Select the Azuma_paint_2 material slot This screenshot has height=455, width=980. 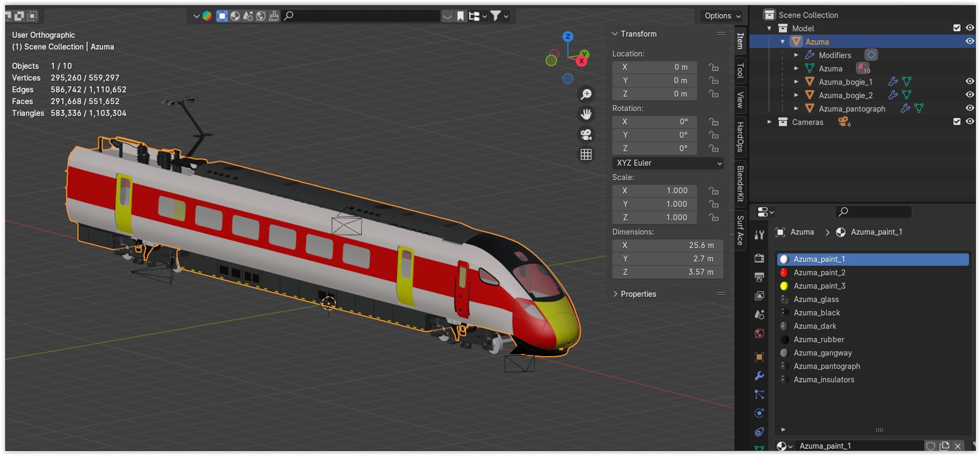[873, 272]
